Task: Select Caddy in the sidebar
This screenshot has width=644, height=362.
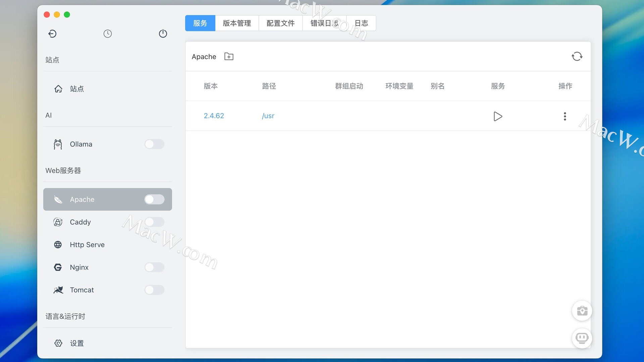Action: (x=108, y=222)
